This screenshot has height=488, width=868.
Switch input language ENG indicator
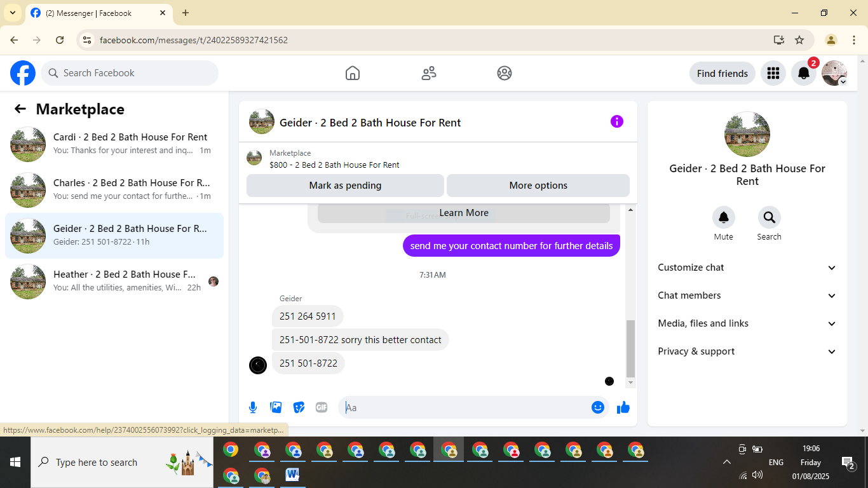776,462
